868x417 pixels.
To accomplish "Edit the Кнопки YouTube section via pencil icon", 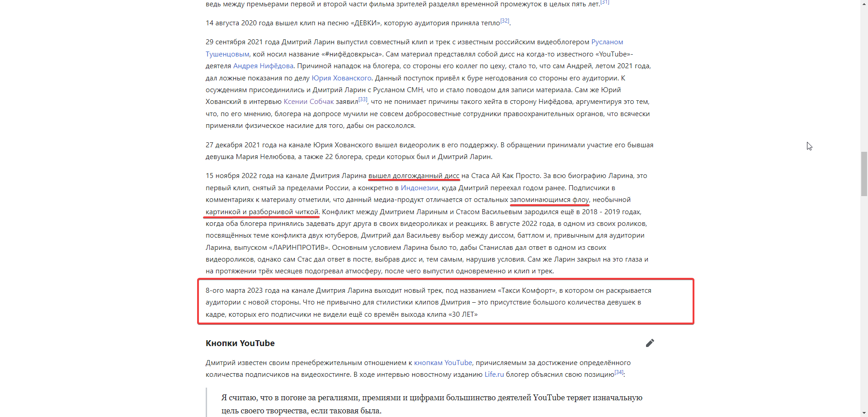I will (650, 343).
